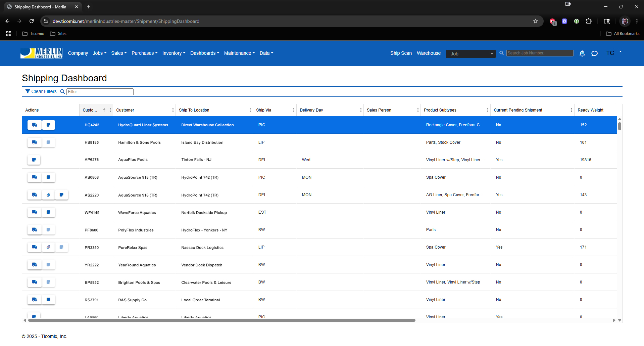Click the horizontal scrollbar of the grid
This screenshot has width=644, height=346.
[x=221, y=320]
